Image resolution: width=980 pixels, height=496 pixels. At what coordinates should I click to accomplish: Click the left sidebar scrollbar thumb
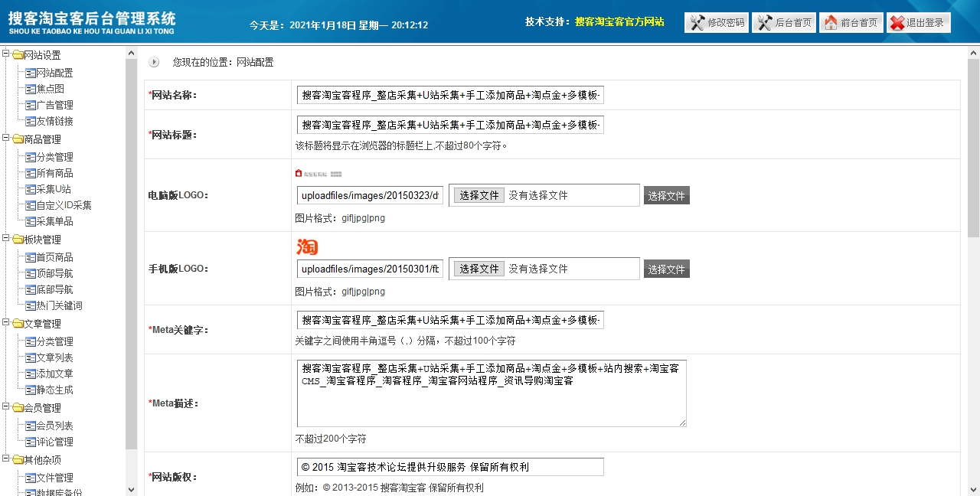point(131,253)
